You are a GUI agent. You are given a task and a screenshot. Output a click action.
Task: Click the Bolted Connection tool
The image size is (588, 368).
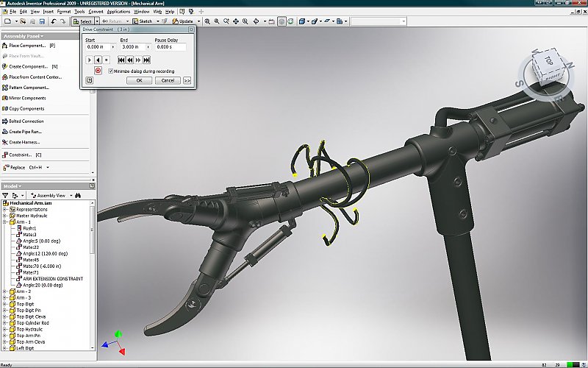pyautogui.click(x=23, y=121)
